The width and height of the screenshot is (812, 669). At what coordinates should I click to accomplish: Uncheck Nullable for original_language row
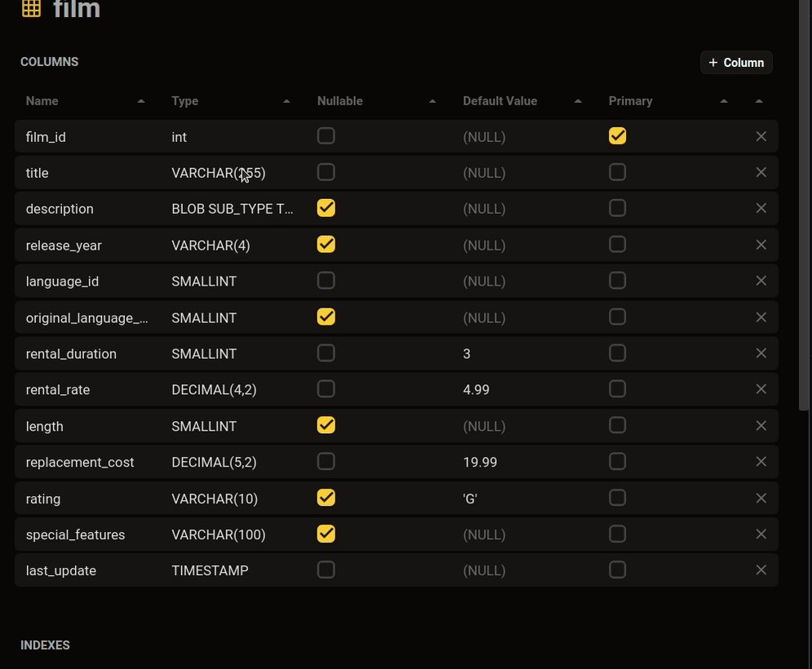[x=326, y=317]
